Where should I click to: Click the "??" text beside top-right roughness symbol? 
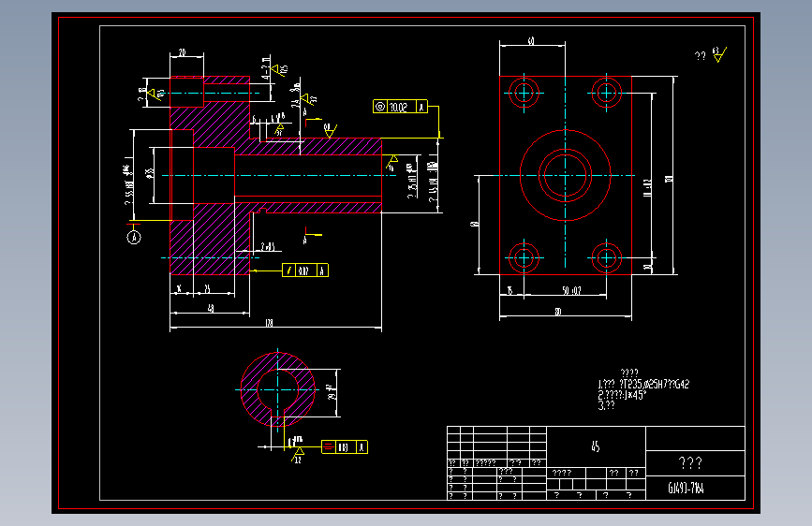(x=701, y=56)
